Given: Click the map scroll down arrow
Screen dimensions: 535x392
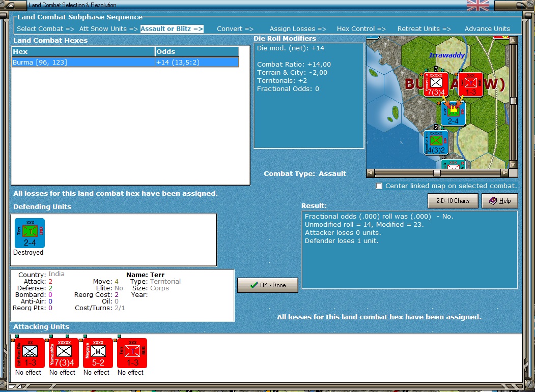Looking at the screenshot, I should 513,164.
